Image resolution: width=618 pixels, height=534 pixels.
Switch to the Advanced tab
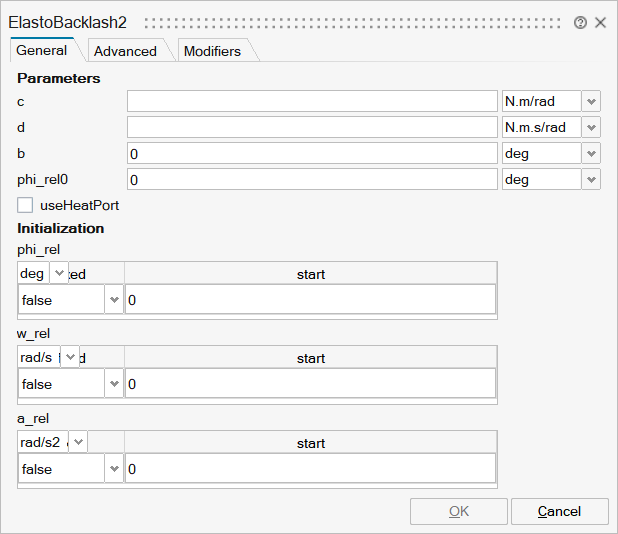125,51
